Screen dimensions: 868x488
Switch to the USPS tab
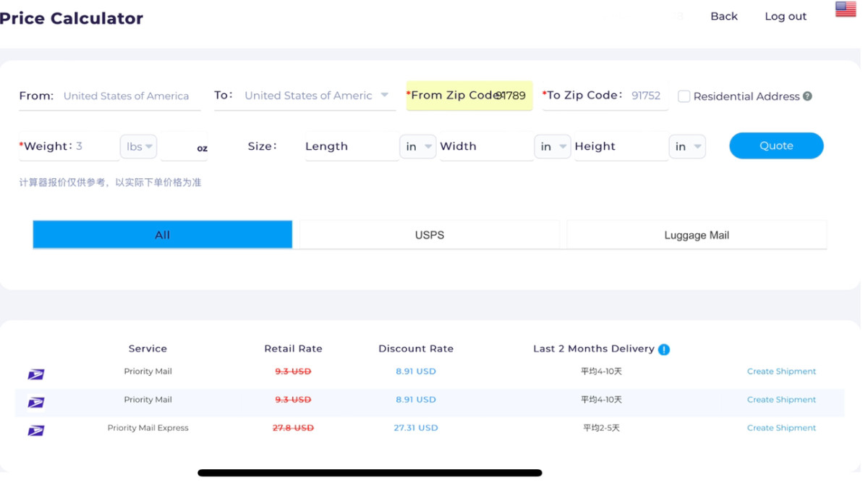[429, 235]
